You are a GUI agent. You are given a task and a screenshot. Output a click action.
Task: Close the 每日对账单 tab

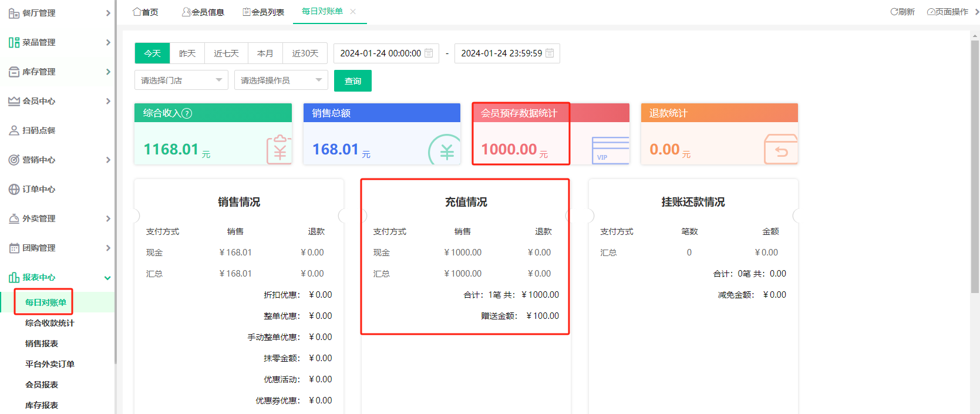[353, 11]
